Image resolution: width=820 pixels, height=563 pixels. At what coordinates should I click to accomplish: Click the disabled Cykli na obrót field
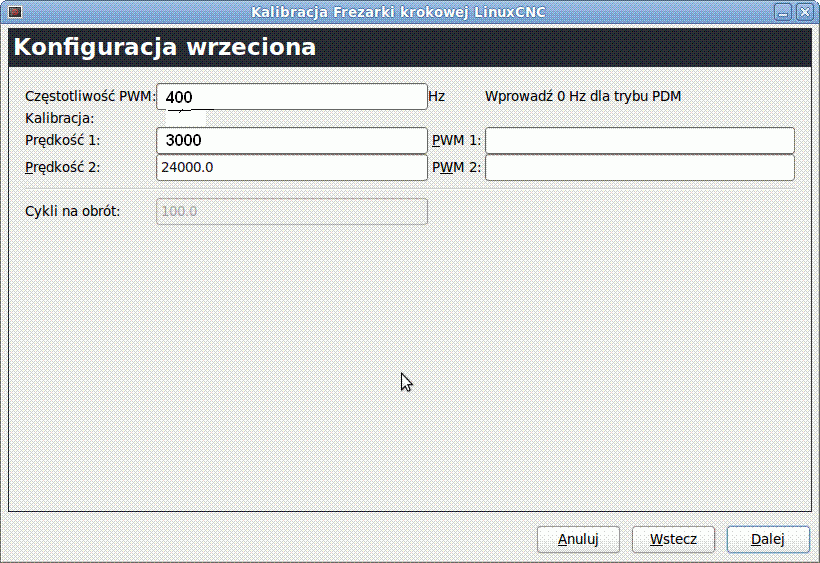pos(292,211)
